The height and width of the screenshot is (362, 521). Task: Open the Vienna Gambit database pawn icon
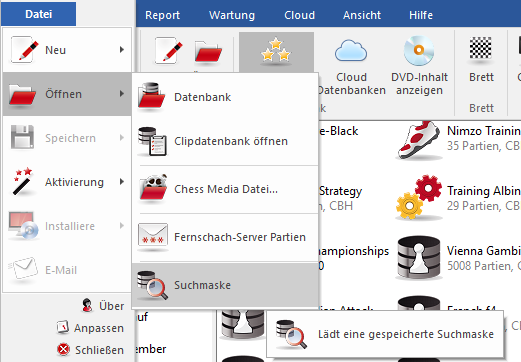[419, 257]
